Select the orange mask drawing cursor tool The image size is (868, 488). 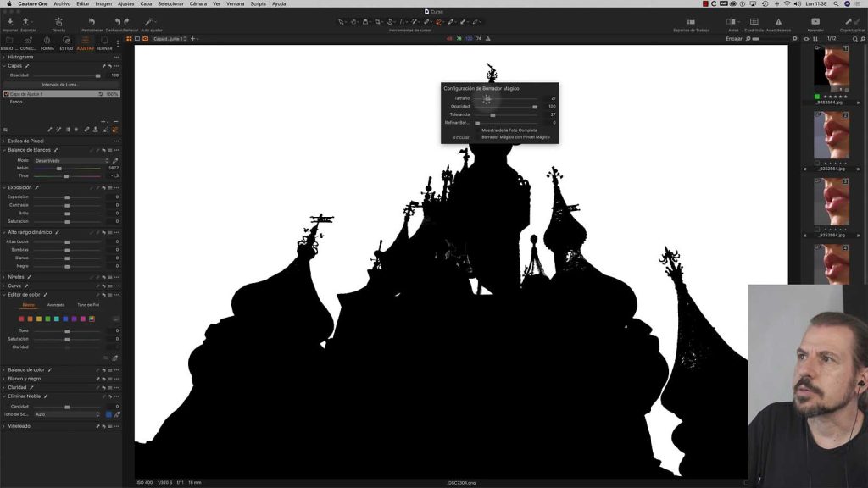[x=438, y=21]
